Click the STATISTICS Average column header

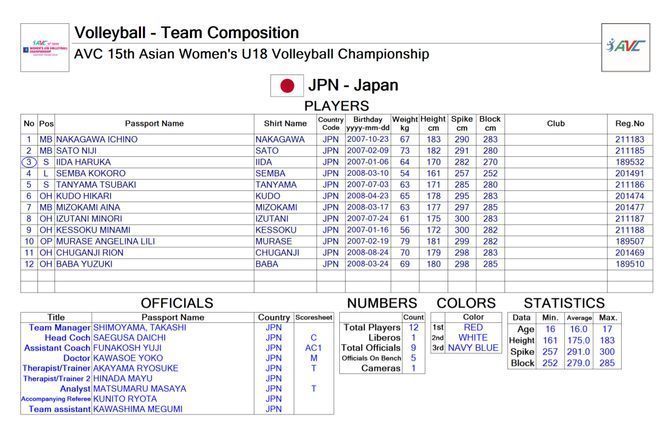pos(578,317)
